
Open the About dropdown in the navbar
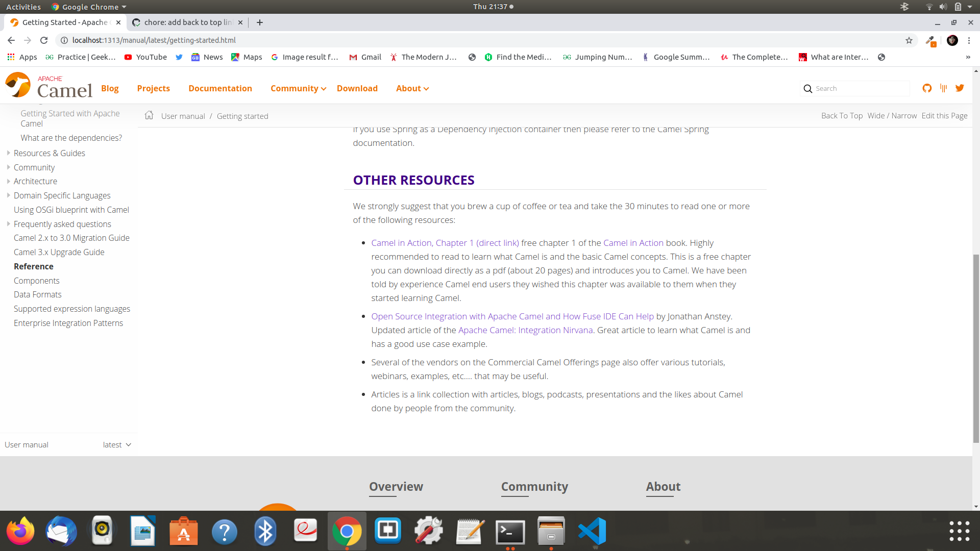pos(412,88)
